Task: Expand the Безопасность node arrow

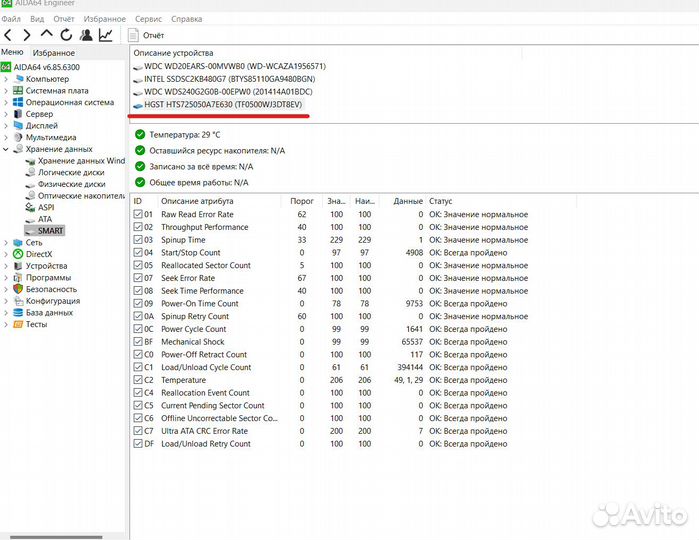Action: (6, 289)
